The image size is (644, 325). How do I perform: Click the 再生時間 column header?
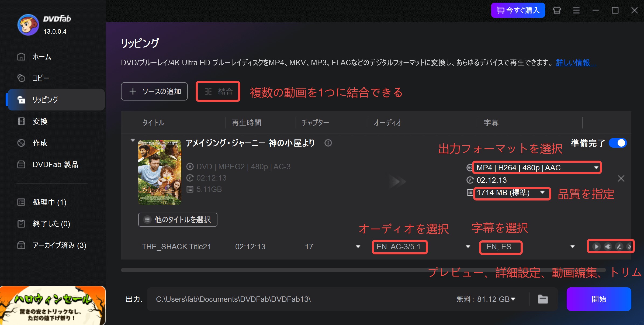[x=246, y=123]
